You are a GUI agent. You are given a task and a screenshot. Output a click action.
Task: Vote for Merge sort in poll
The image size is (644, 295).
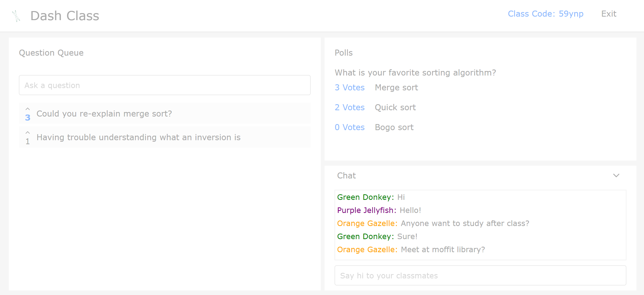coord(349,88)
